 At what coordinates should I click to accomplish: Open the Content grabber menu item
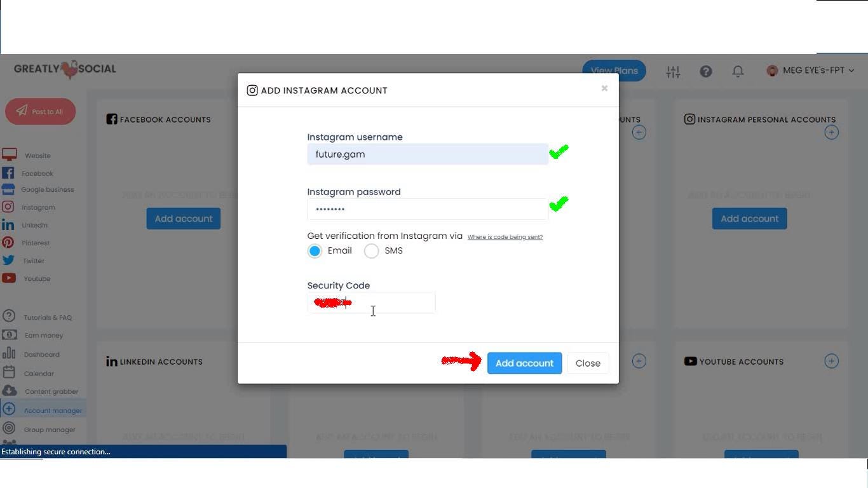[51, 391]
